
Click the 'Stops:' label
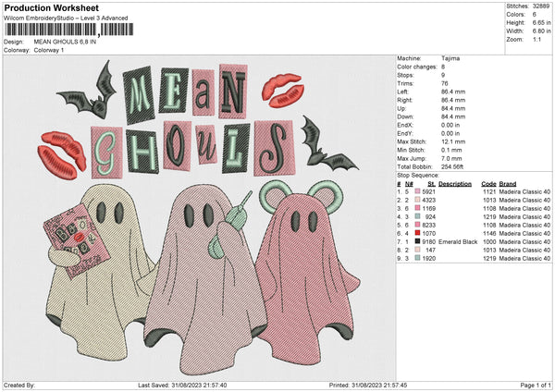pos(405,76)
